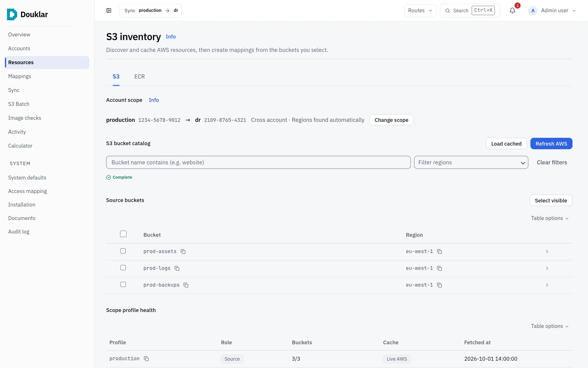The width and height of the screenshot is (588, 368).
Task: Open Image checks in the sidebar
Action: pos(24,118)
